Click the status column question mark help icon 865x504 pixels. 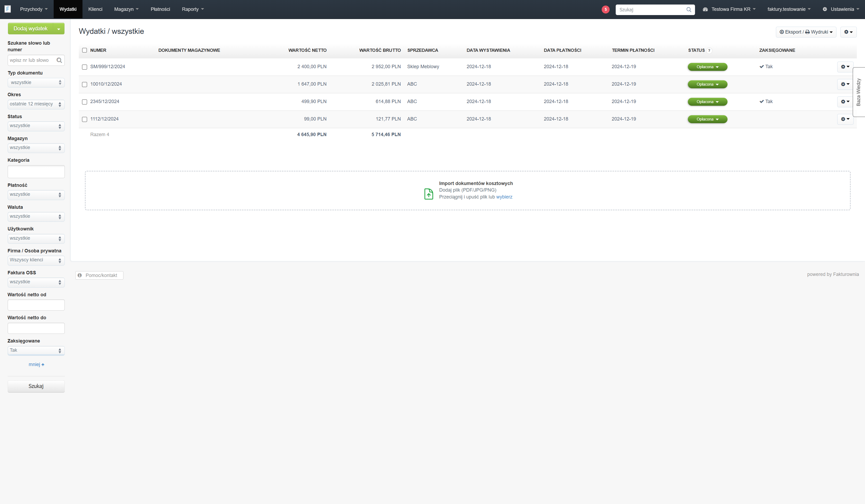coord(709,50)
